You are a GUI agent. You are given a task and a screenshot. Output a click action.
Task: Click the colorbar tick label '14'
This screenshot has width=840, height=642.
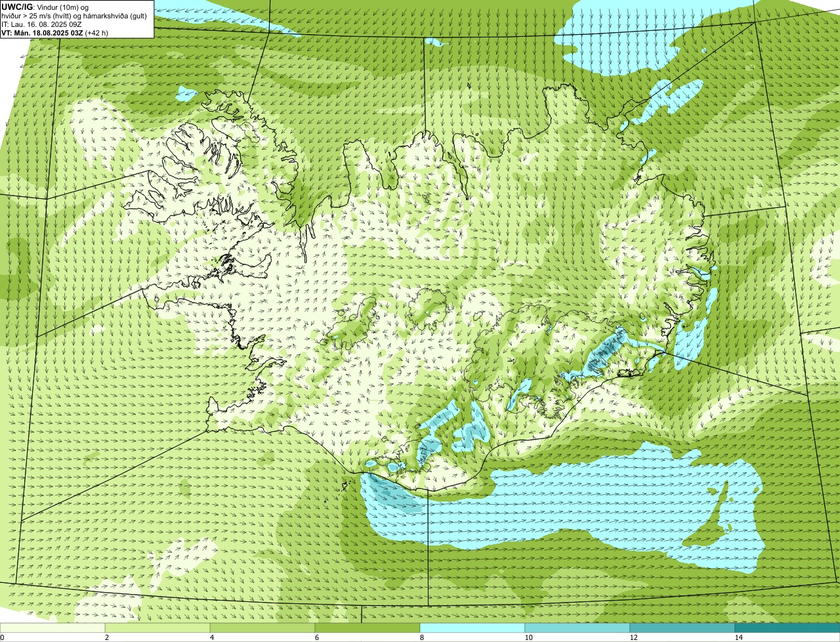tap(738, 637)
